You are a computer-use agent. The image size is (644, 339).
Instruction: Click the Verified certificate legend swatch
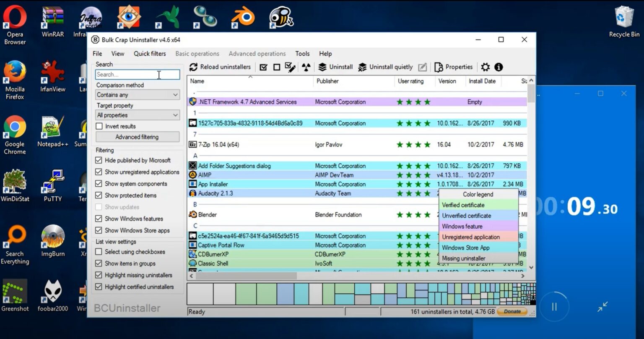click(x=478, y=205)
